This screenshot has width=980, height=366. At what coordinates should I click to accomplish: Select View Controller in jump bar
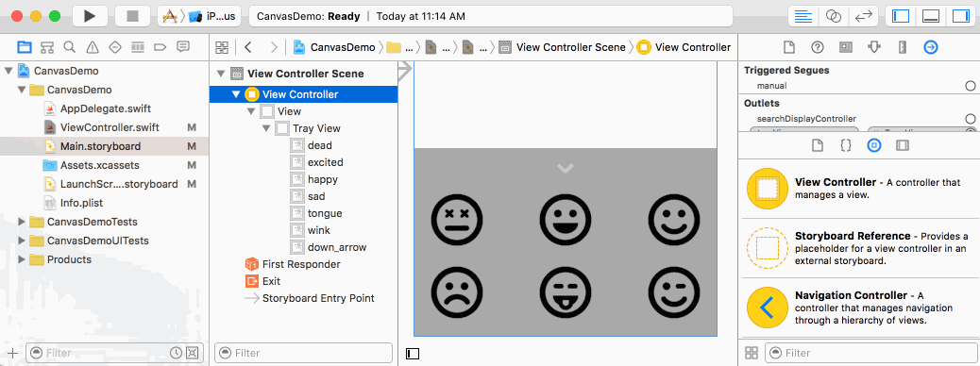[684, 47]
